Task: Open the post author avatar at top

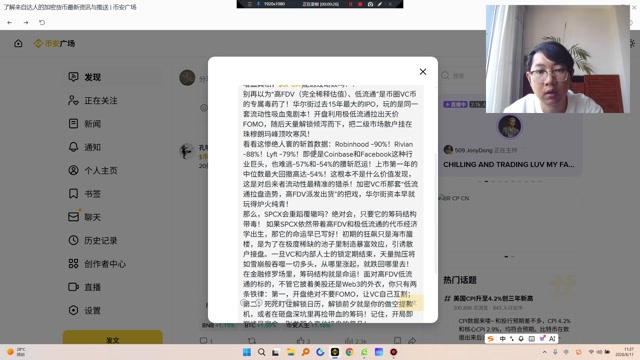Action: [x=187, y=78]
